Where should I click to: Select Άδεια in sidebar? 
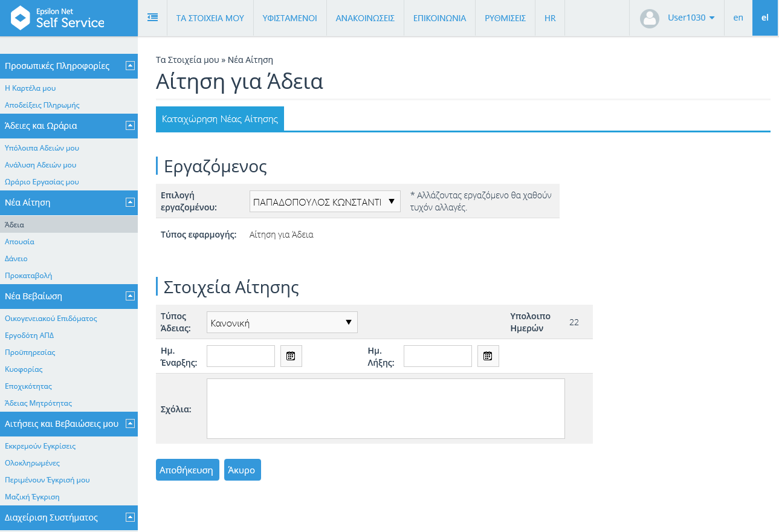click(x=69, y=224)
